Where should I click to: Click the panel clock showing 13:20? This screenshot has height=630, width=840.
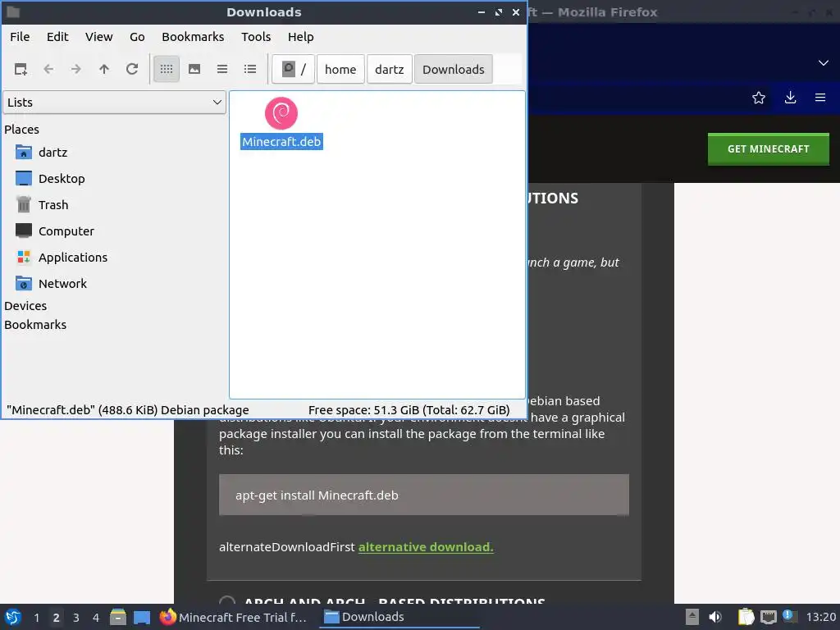(x=820, y=617)
